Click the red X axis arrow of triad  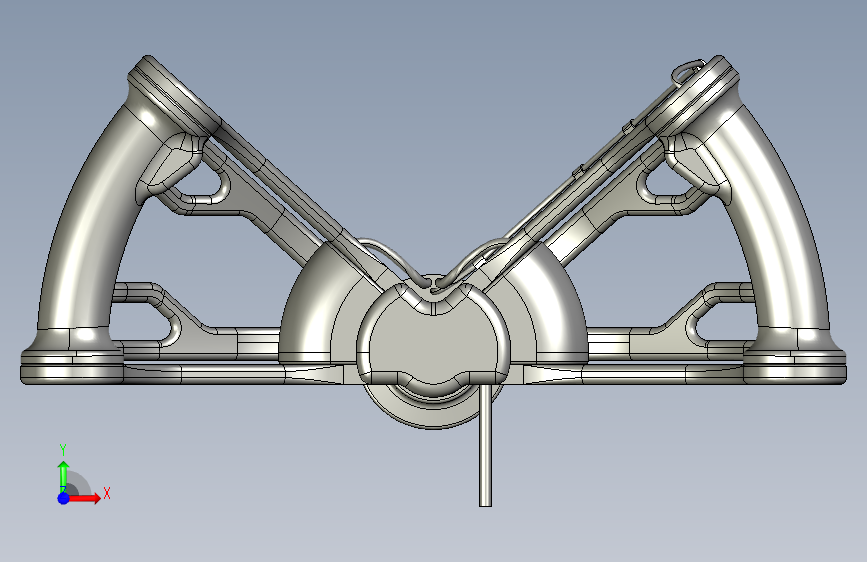[x=84, y=498]
